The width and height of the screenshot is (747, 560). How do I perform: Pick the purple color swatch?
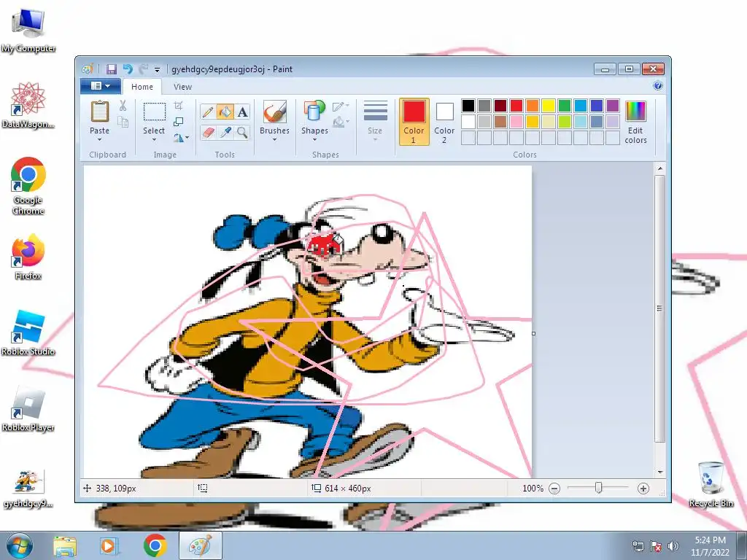click(x=613, y=106)
